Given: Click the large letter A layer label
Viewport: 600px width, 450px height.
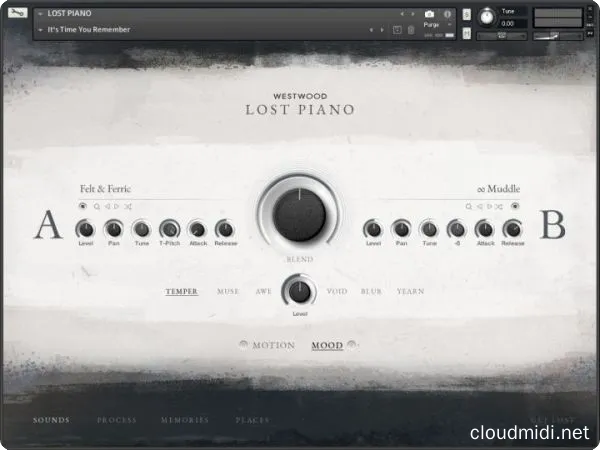Looking at the screenshot, I should coord(49,224).
